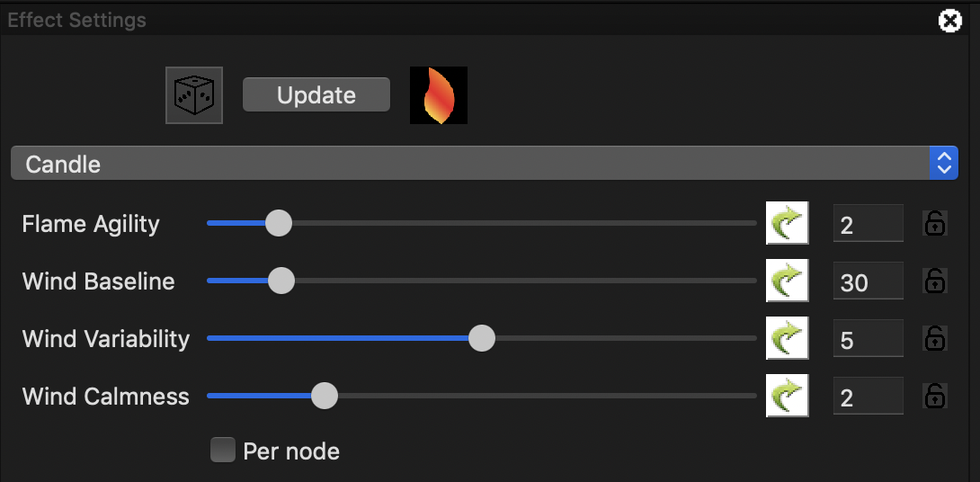Viewport: 980px width, 482px height.
Task: Toggle the Wind Variability lock icon
Action: point(935,338)
